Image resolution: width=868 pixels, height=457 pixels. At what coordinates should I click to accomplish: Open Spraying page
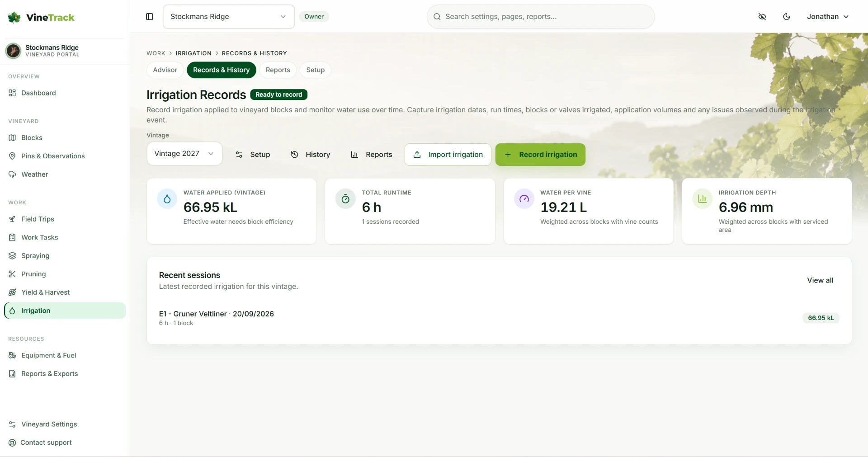(x=65, y=256)
